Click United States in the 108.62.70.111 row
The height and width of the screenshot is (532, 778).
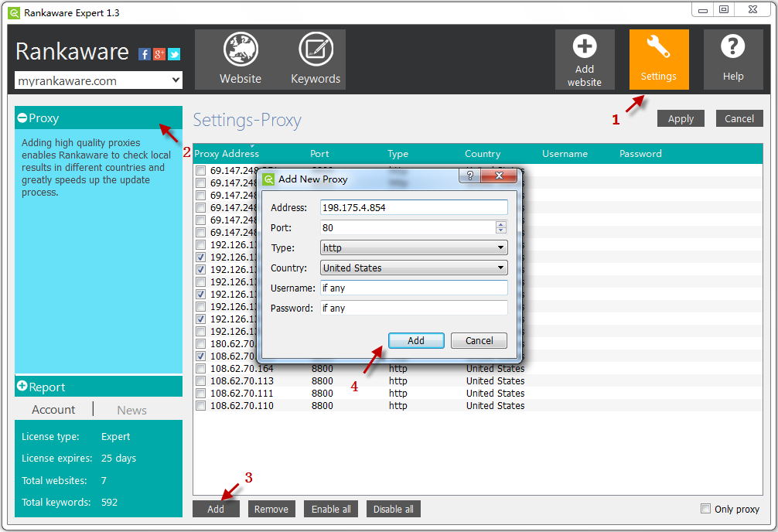pyautogui.click(x=495, y=394)
